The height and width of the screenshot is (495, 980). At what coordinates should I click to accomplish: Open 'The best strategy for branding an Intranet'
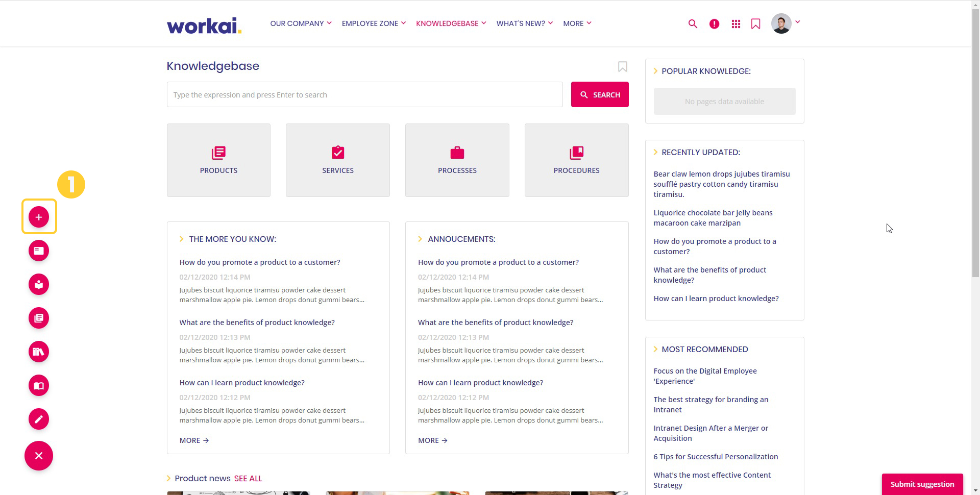pos(710,405)
